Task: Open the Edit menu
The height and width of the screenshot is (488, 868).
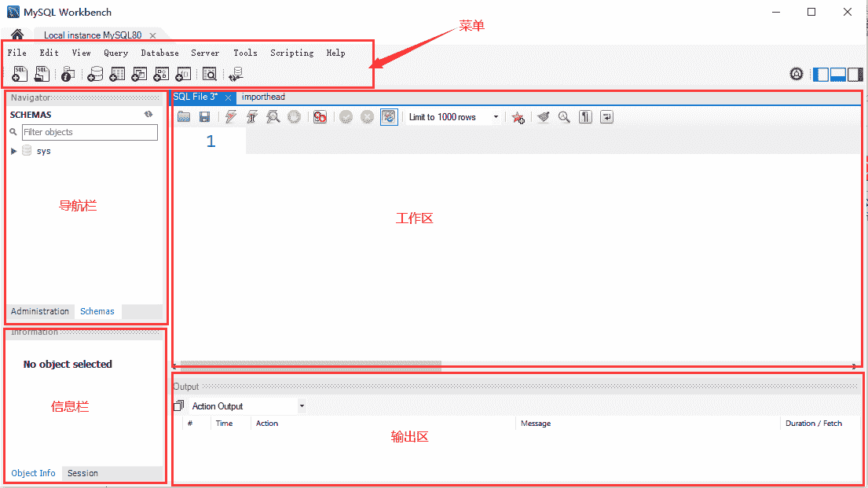Action: point(49,53)
